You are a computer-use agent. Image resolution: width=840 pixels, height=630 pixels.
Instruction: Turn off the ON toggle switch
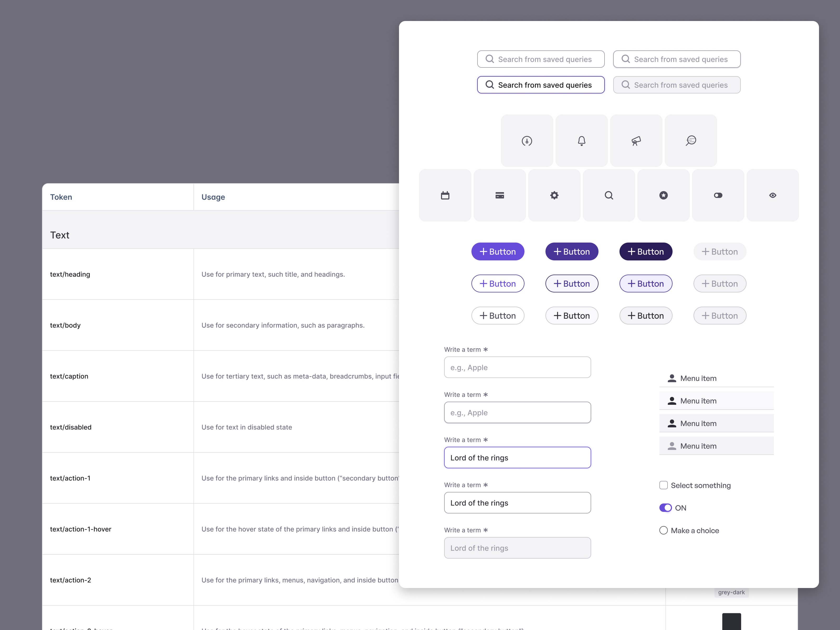(x=665, y=508)
